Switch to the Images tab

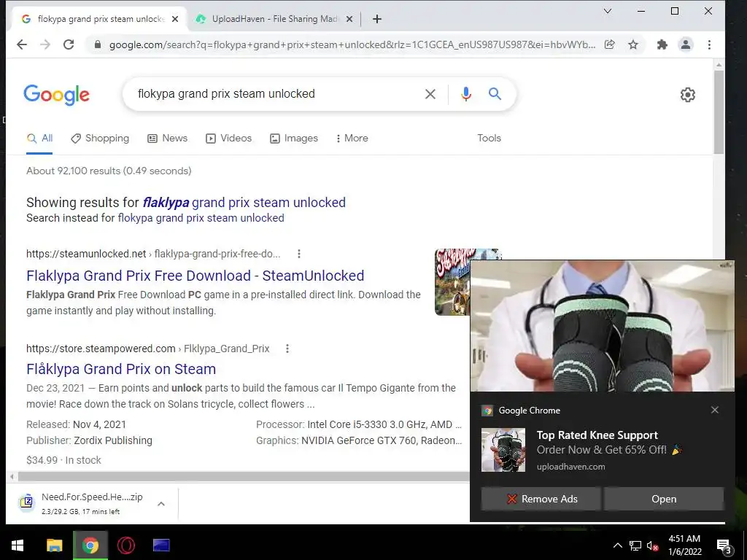pyautogui.click(x=294, y=138)
